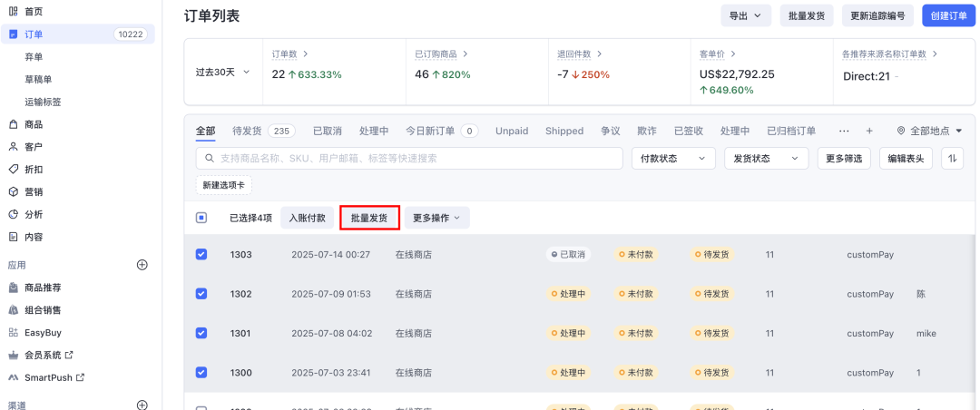Screen dimensions: 980x410
Task: Open 草稿单 in the sidebar
Action: pyautogui.click(x=38, y=80)
